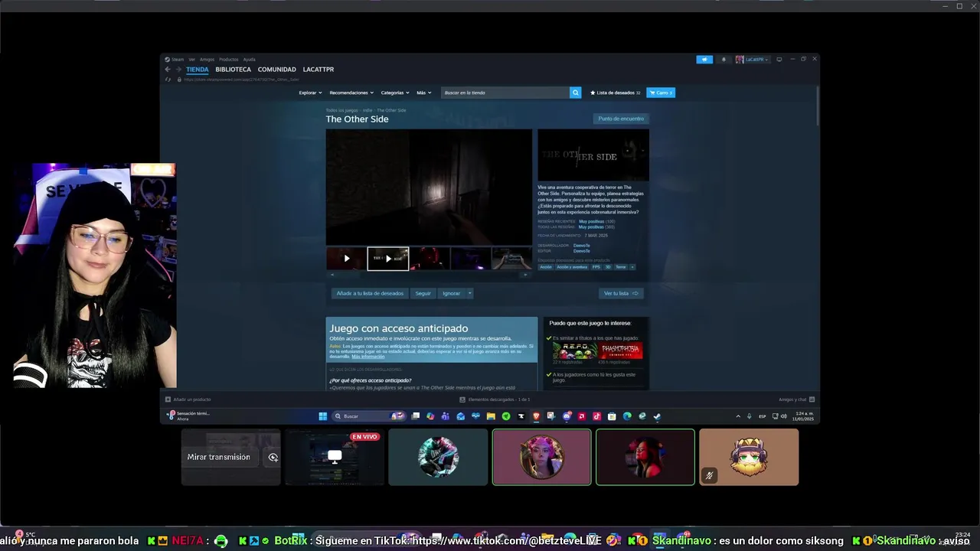Click the Seguir button

coord(423,293)
